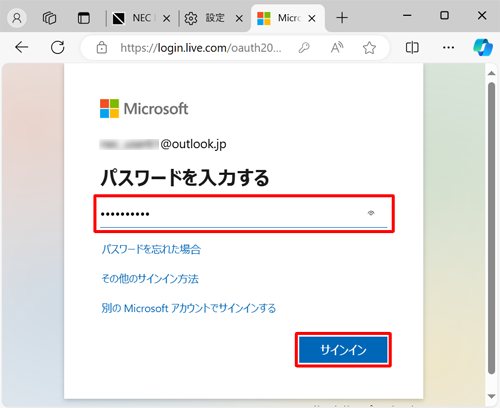Click the サインイン button
The image size is (500, 408).
click(343, 350)
